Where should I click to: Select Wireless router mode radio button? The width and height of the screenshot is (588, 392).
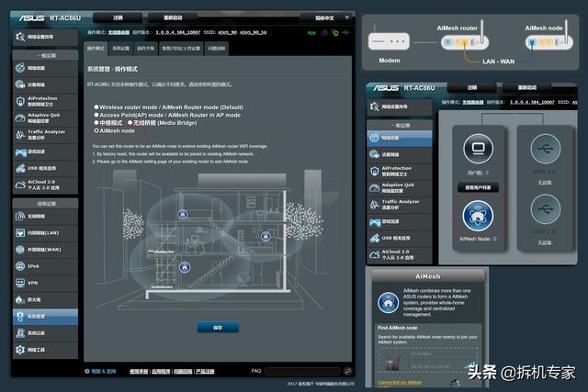click(96, 107)
